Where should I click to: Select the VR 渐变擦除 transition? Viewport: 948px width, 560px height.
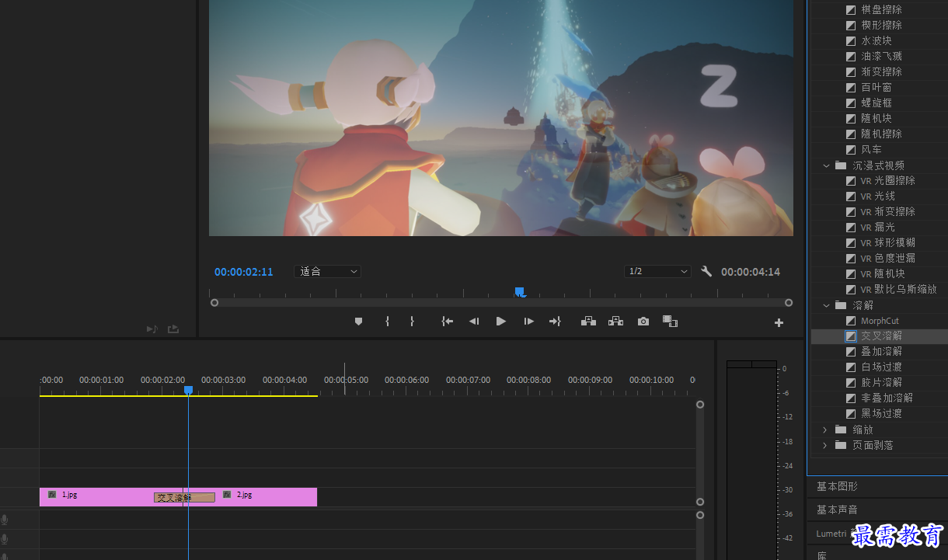(887, 211)
